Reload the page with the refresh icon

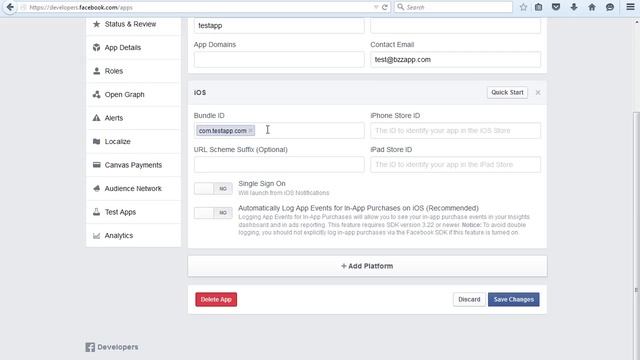click(x=384, y=7)
